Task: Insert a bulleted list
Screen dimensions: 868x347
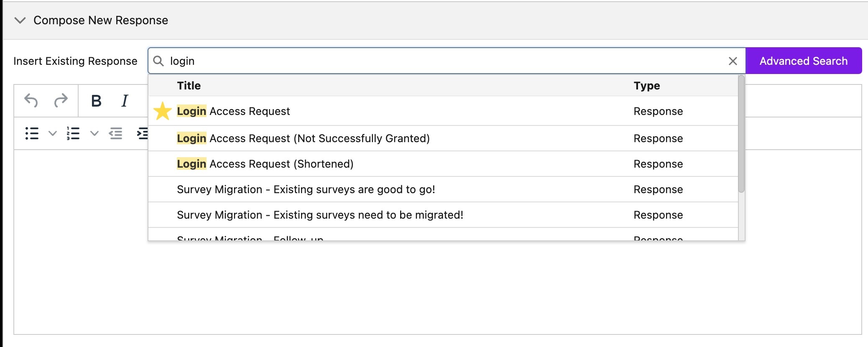Action: [x=32, y=134]
